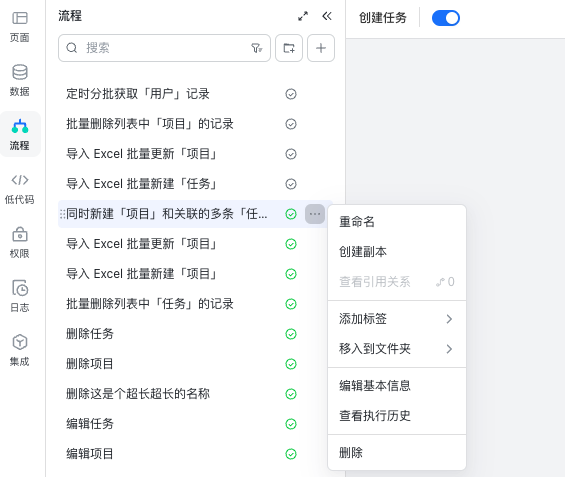This screenshot has width=565, height=477.
Task: Click the plus button to add flow
Action: (321, 48)
